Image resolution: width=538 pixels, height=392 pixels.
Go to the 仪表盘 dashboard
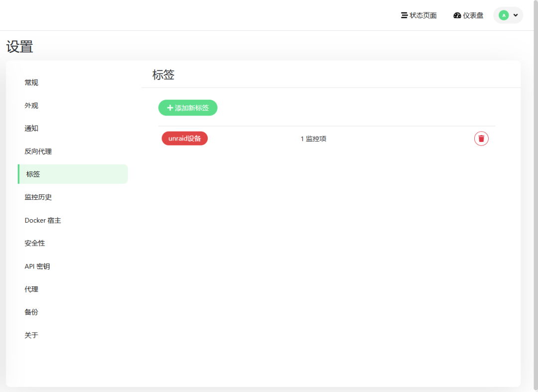point(468,15)
